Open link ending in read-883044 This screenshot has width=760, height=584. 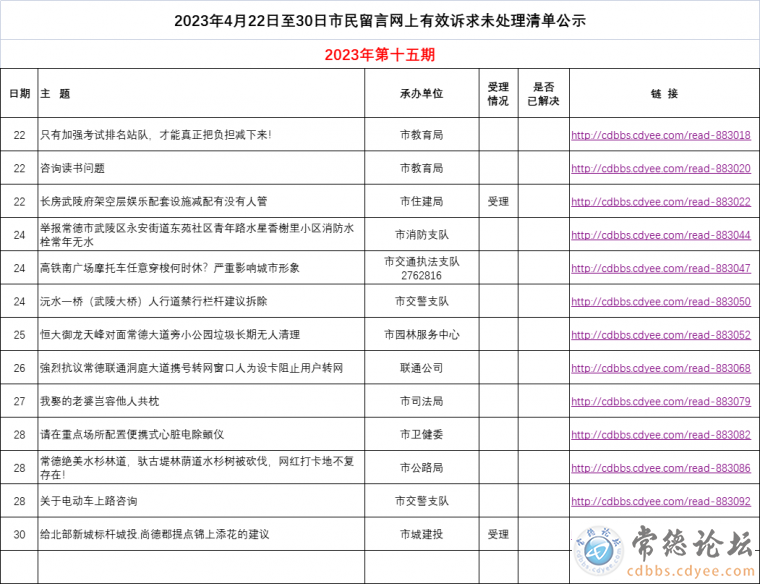click(661, 235)
